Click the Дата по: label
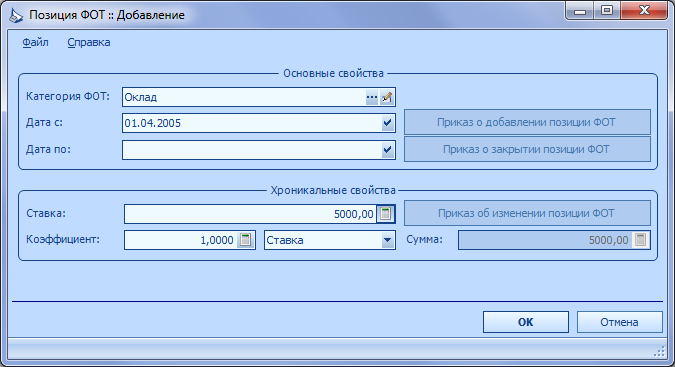 click(x=48, y=149)
